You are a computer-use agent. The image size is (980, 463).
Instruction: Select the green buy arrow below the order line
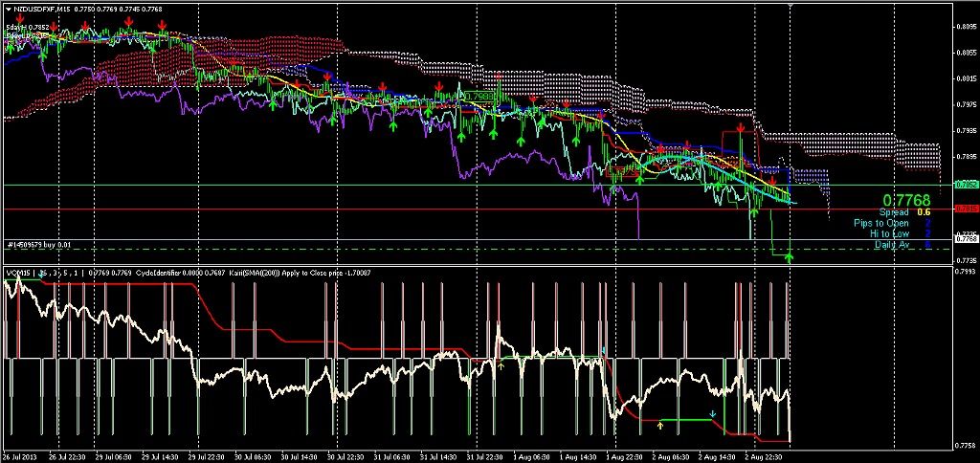coord(790,256)
